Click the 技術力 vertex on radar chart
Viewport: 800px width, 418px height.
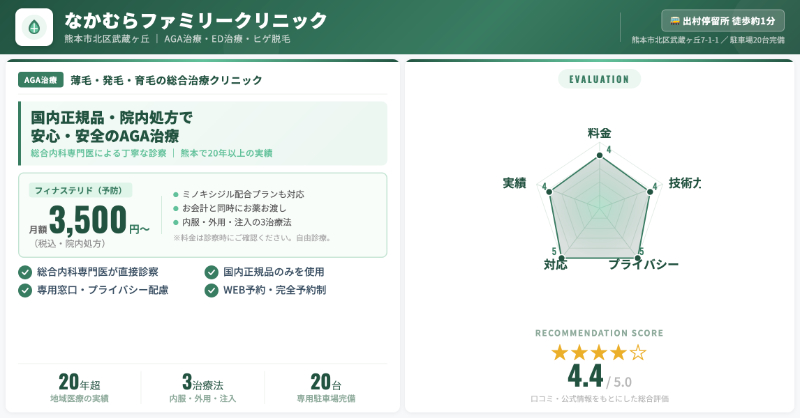click(x=649, y=190)
